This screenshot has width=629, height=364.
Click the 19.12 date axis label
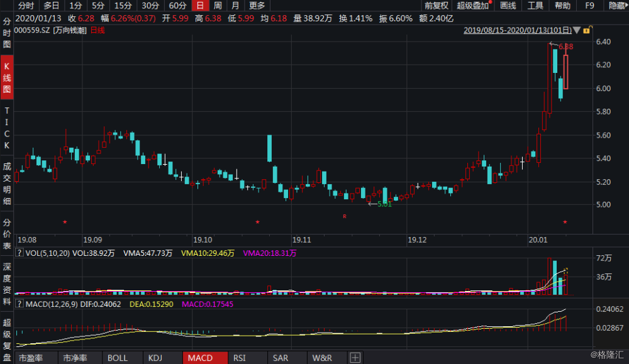point(417,240)
